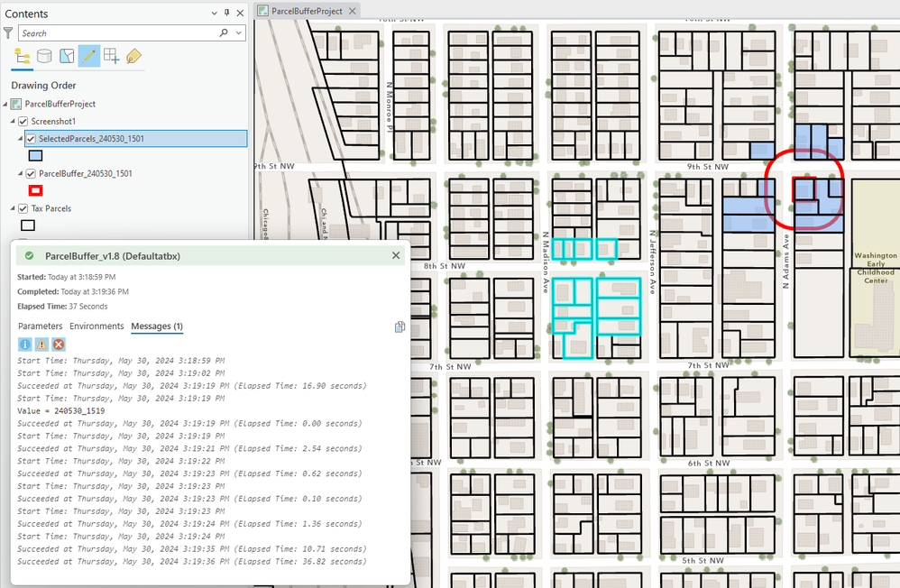Toggle the info messages filter icon
Image resolution: width=900 pixels, height=588 pixels.
pos(25,344)
